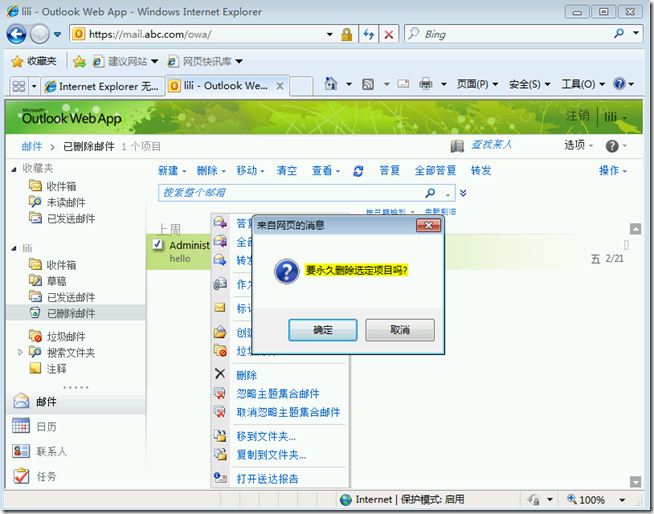
Task: Click 全部答复 in the toolbar
Action: click(435, 171)
